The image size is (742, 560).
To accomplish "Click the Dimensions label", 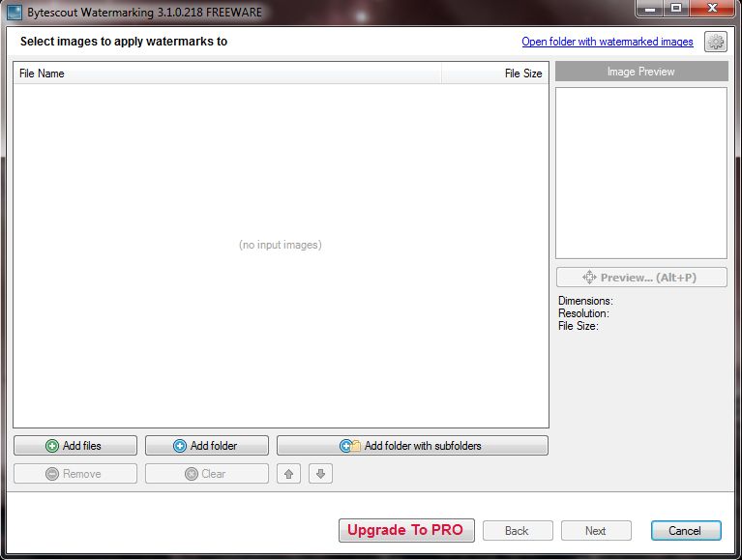I will pyautogui.click(x=585, y=301).
